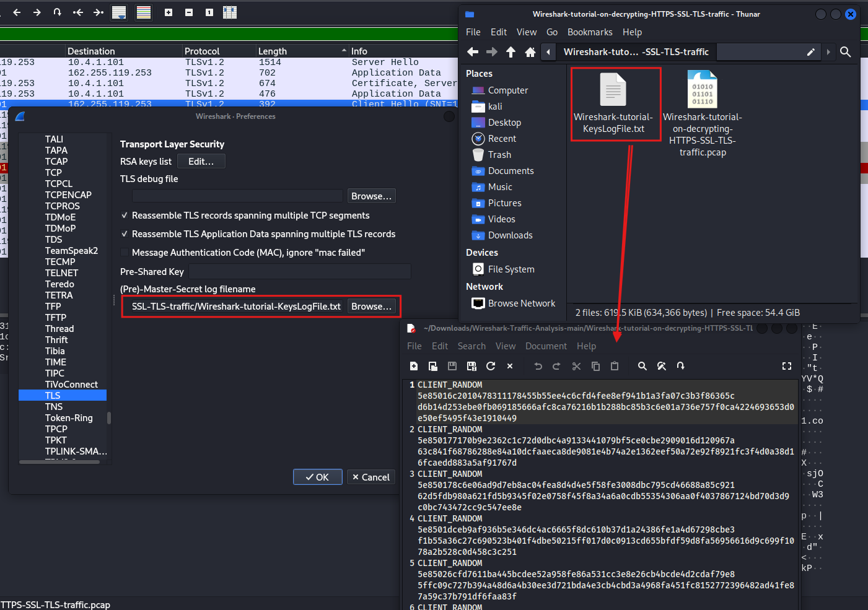The height and width of the screenshot is (610, 868).
Task: Click right path scroll arrow in Thunar
Action: click(828, 52)
